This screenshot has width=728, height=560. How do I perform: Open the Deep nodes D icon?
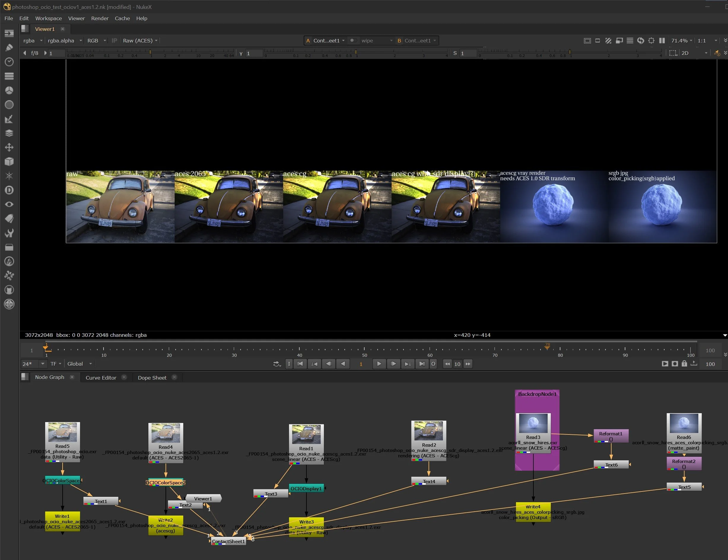[x=9, y=190]
